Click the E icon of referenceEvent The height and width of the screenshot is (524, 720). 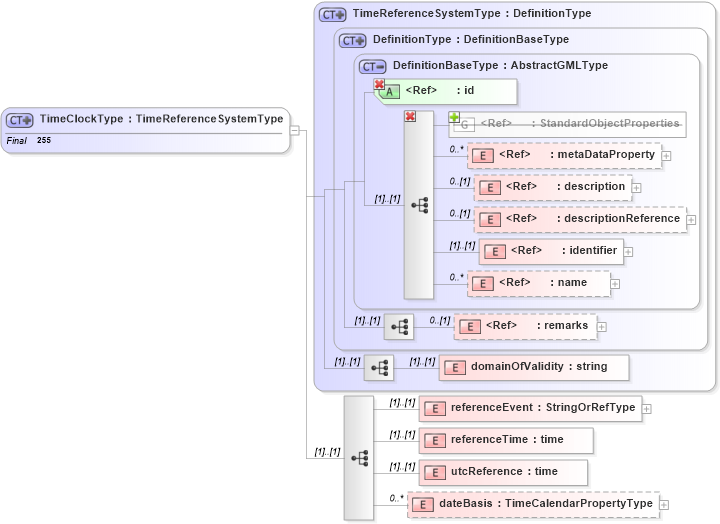[434, 409]
